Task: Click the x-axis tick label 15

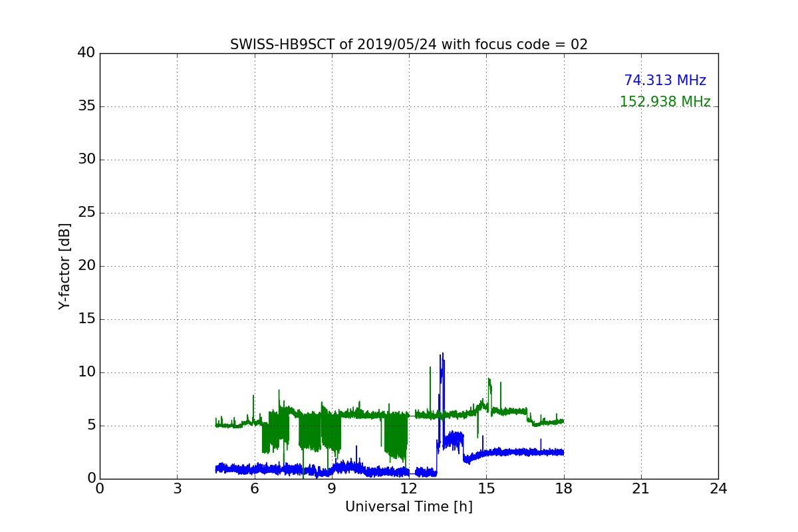Action: [486, 488]
